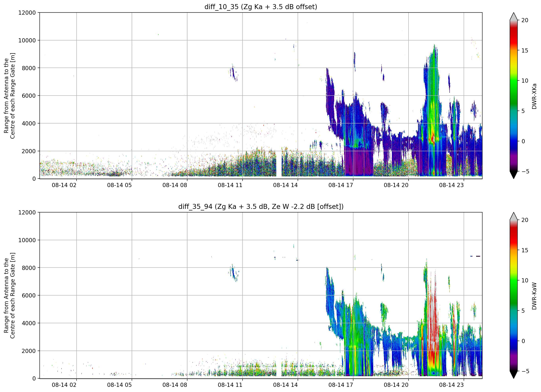The width and height of the screenshot is (541, 392).
Task: Click '08-14 11' tick label on top plot
Action: click(x=230, y=185)
